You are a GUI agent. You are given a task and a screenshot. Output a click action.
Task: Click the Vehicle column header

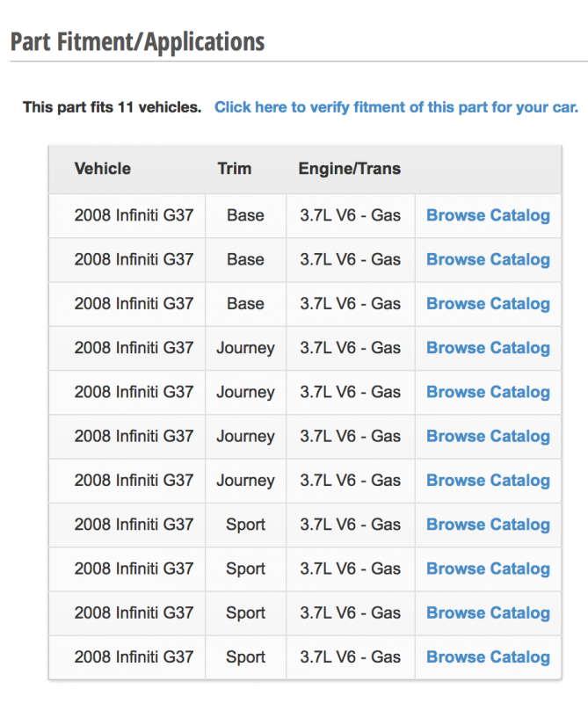[103, 169]
